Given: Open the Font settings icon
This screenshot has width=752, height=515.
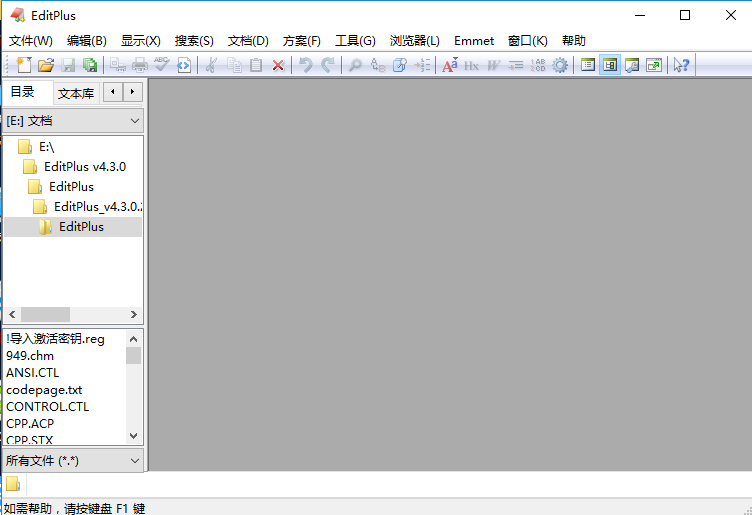Looking at the screenshot, I should (449, 65).
